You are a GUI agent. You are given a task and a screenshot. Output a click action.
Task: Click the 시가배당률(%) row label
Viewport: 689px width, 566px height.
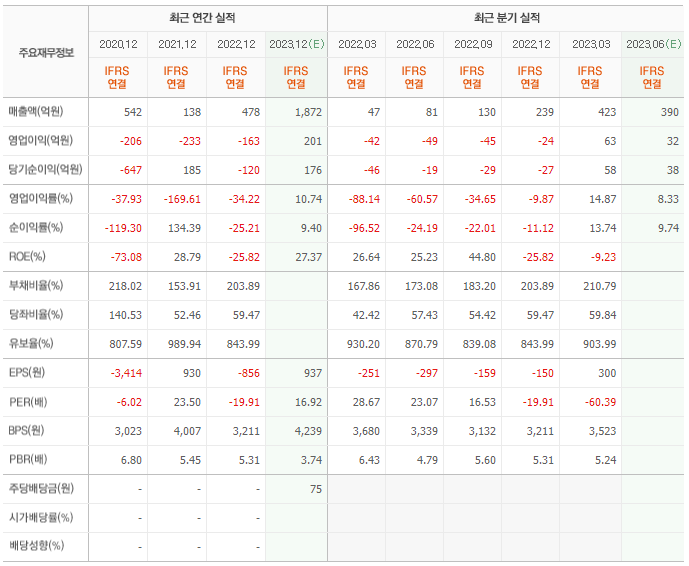pos(41,518)
